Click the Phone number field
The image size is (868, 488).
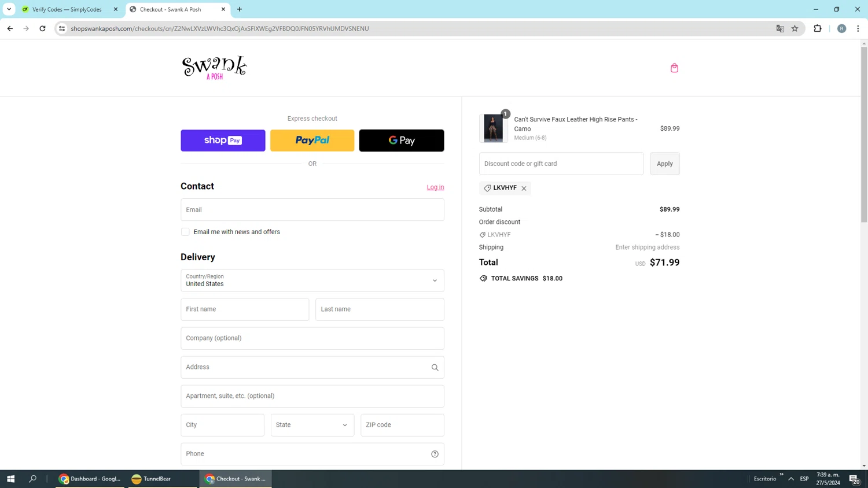click(x=312, y=454)
